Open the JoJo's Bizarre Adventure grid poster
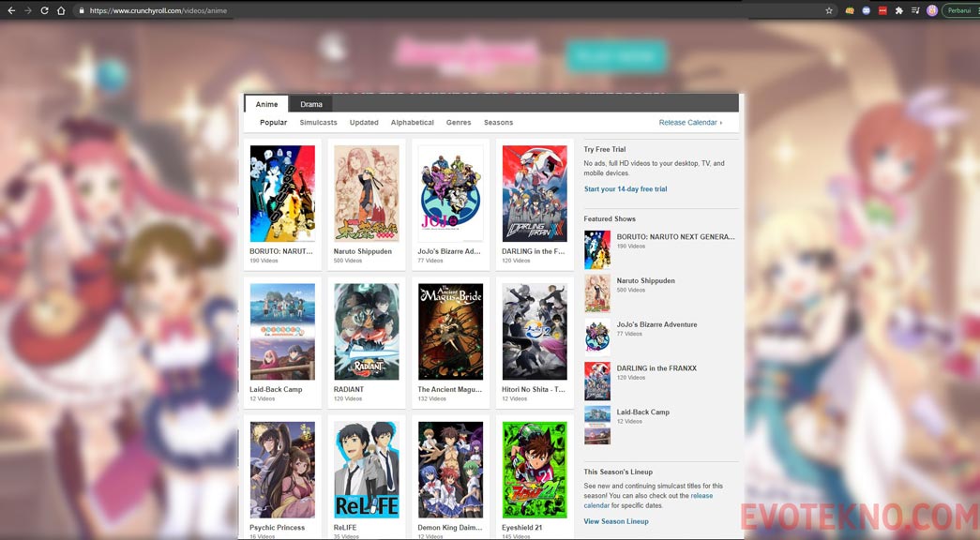980x540 pixels. (x=451, y=194)
